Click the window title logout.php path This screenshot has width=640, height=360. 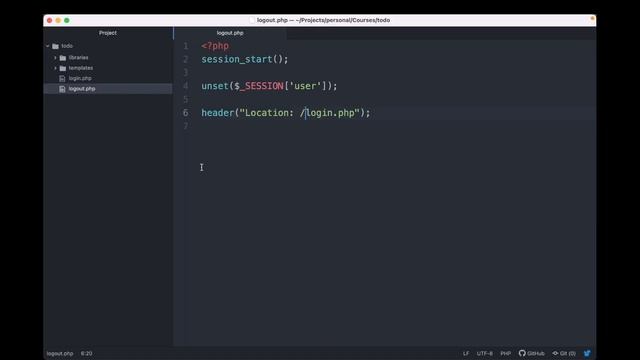click(323, 20)
